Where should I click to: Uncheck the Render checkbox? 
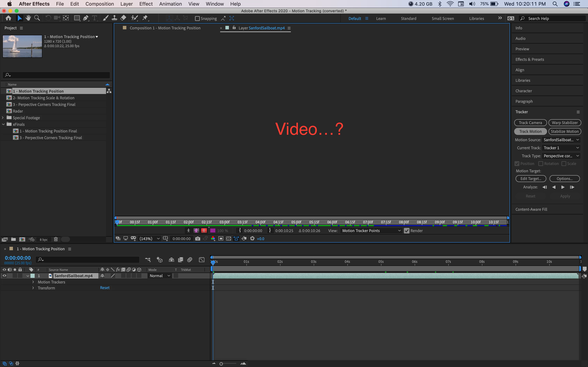[407, 231]
